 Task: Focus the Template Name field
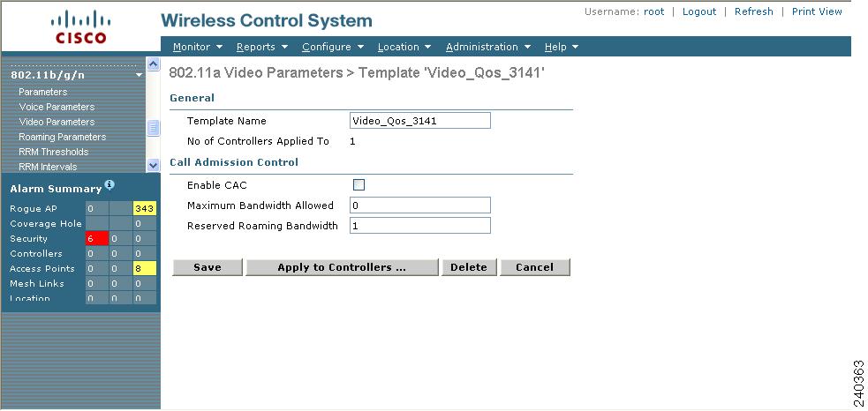(x=420, y=121)
